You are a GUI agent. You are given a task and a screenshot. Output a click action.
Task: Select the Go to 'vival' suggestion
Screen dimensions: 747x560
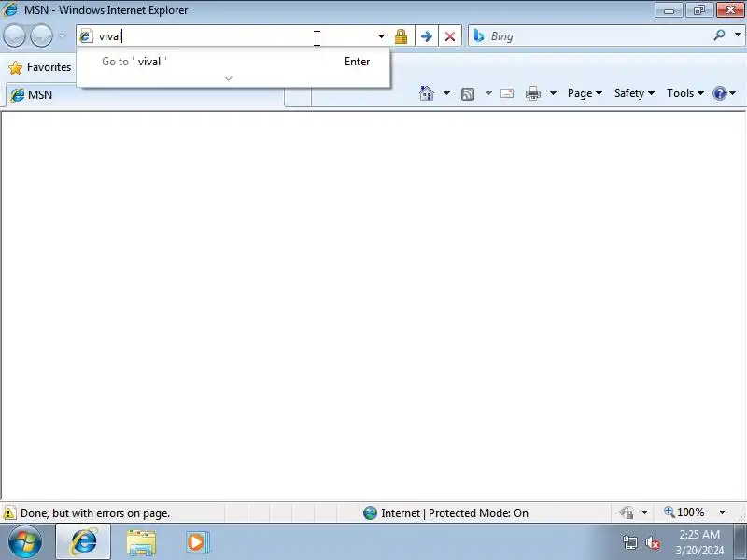[233, 62]
